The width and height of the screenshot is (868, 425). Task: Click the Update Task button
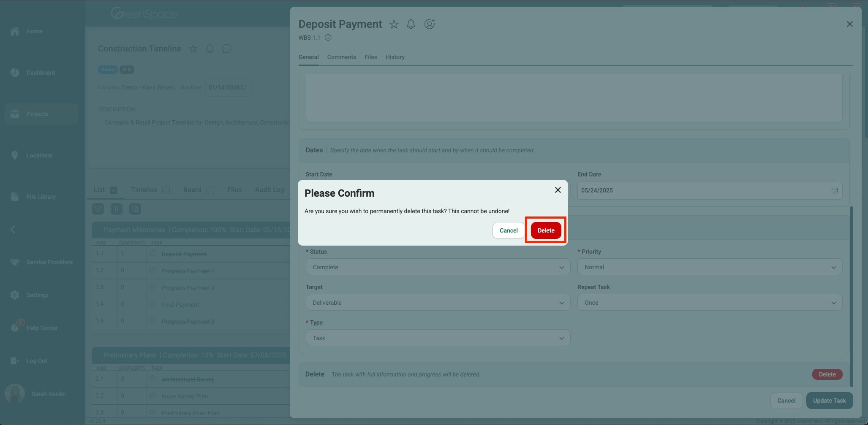pyautogui.click(x=830, y=401)
